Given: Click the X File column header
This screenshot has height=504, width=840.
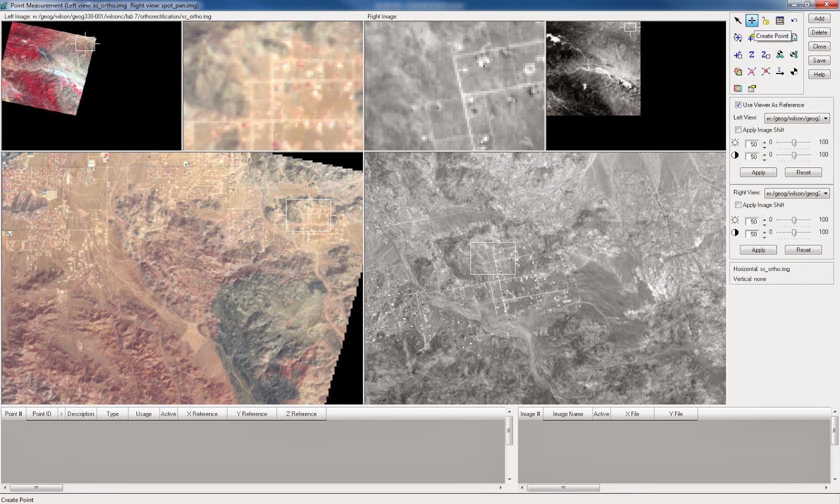Looking at the screenshot, I should pyautogui.click(x=632, y=414).
